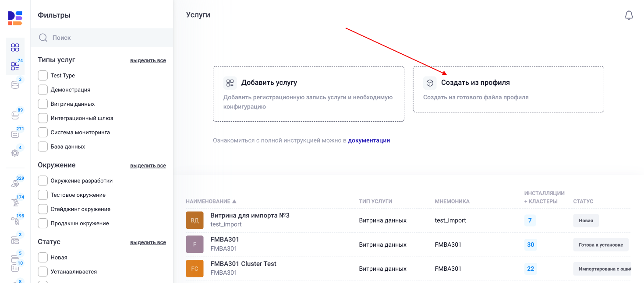The width and height of the screenshot is (644, 283).
Task: Click the Создать из профиля card
Action: point(508,89)
